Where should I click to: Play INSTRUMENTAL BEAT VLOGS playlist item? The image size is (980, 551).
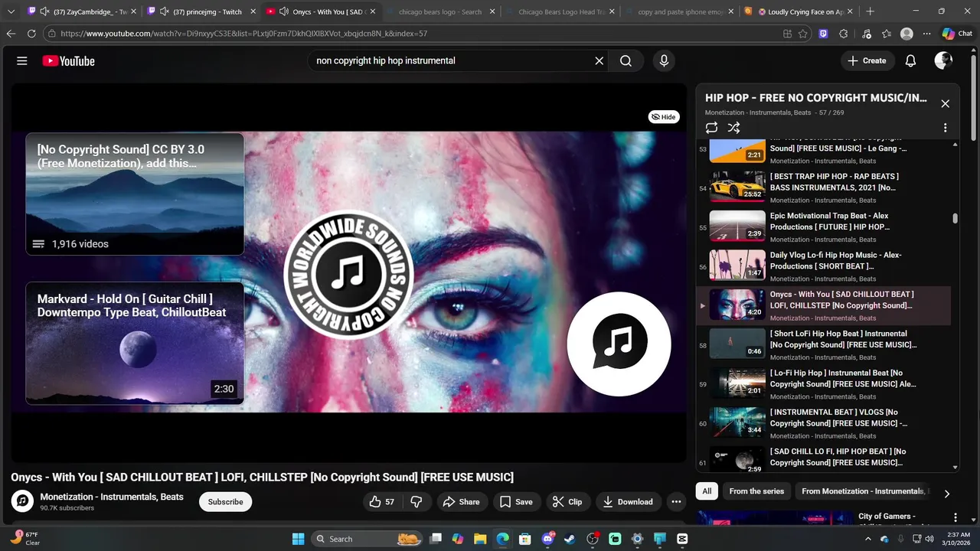(x=823, y=422)
